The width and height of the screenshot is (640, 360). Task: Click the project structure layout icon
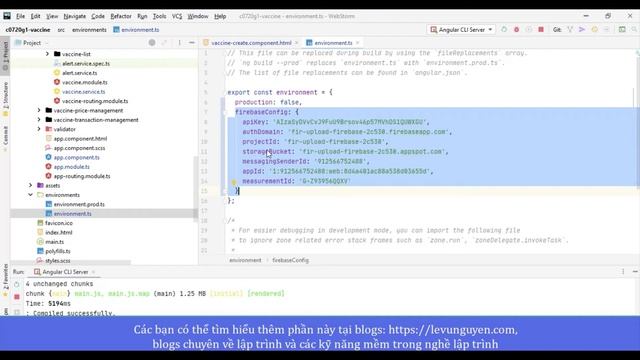(622, 29)
